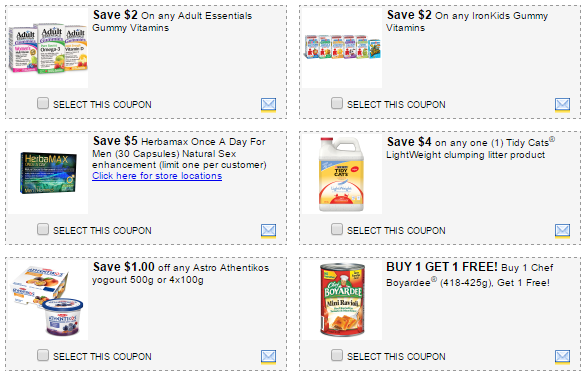
Task: Email the Adult Essentials Gummy Vitamins coupon
Action: pyautogui.click(x=268, y=105)
